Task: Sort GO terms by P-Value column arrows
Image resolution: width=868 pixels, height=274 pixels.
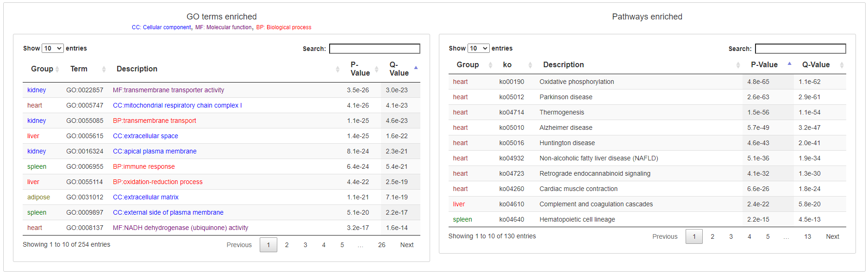Action: pyautogui.click(x=376, y=69)
